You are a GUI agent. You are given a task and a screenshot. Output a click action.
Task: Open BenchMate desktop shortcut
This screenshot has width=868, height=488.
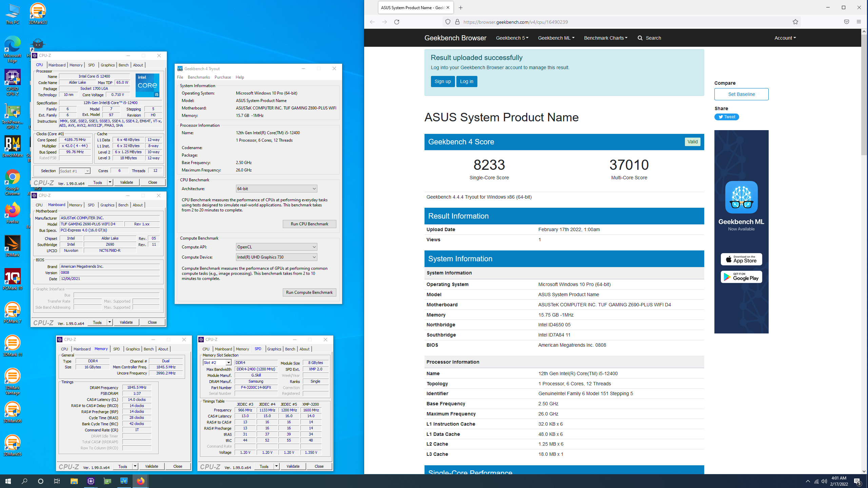12,146
